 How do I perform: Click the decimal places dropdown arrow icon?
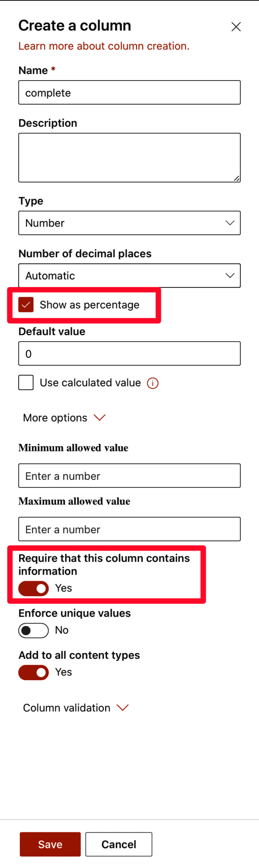click(230, 275)
